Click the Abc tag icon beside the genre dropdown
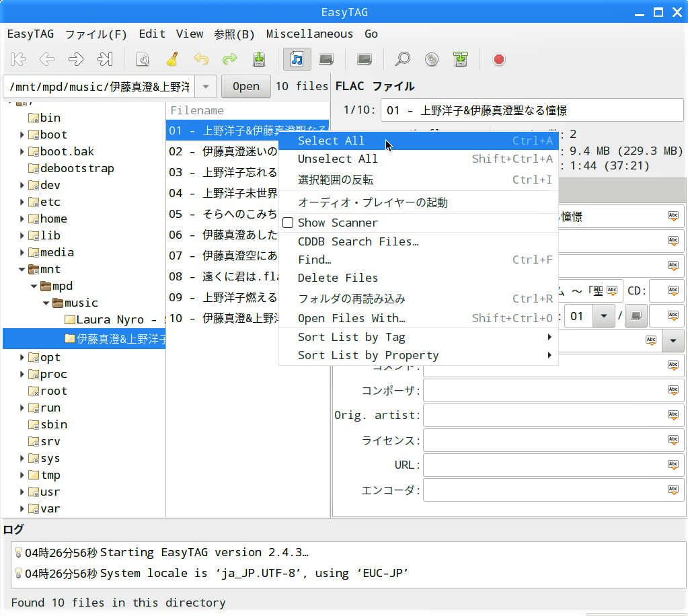The height and width of the screenshot is (616, 688). click(651, 340)
